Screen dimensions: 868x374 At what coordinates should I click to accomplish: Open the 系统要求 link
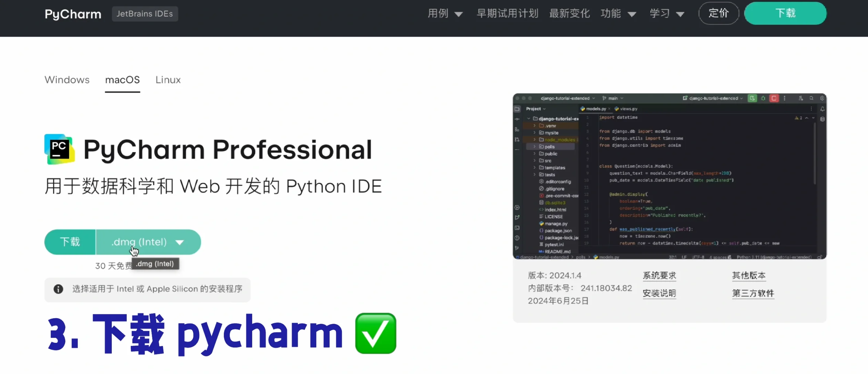[659, 276]
